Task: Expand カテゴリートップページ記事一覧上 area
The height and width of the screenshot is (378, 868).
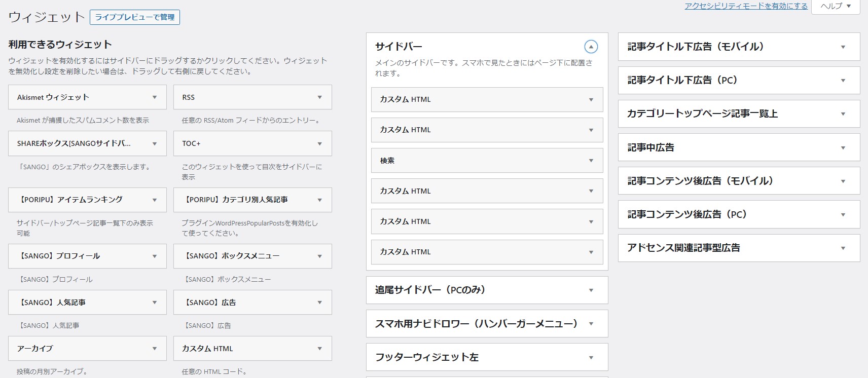Action: tap(843, 114)
